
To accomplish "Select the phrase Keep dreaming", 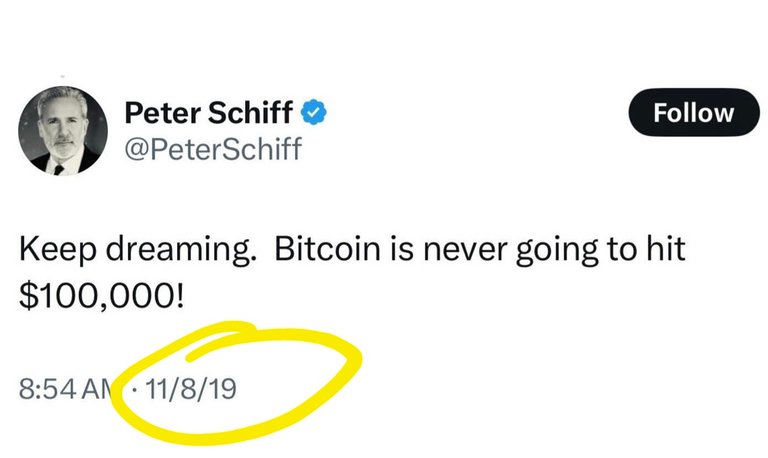I will pyautogui.click(x=138, y=250).
